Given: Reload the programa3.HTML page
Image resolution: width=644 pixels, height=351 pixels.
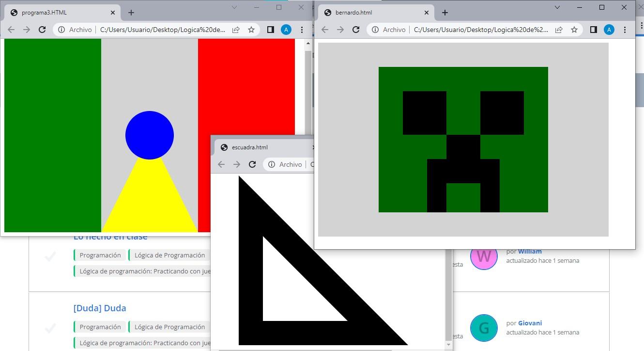Looking at the screenshot, I should point(42,30).
